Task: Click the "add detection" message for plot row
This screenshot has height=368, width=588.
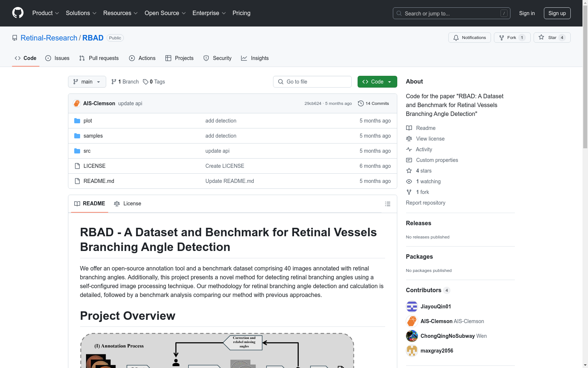Action: [x=221, y=121]
